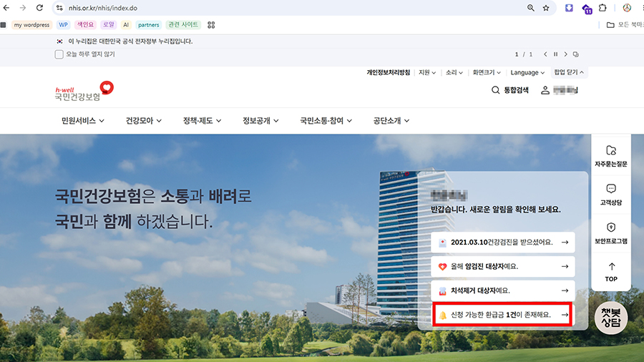The width and height of the screenshot is (644, 362).
Task: Pause the popup banner rotation
Action: 556,54
